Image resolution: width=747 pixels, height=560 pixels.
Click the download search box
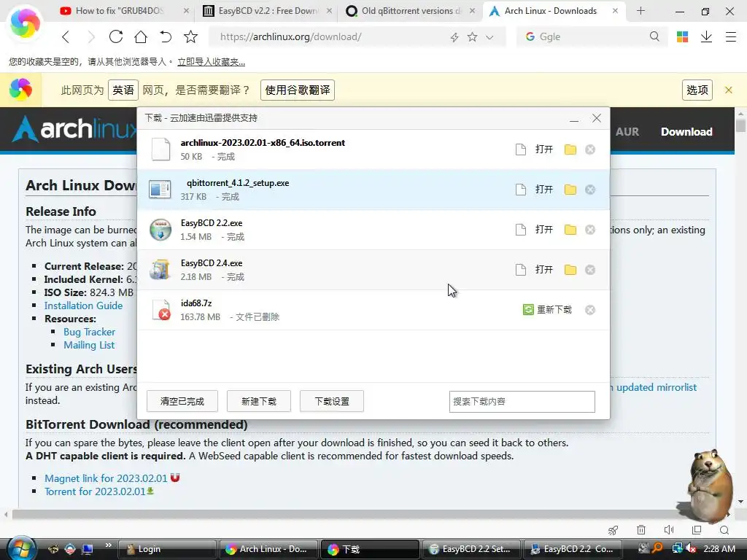(x=522, y=402)
